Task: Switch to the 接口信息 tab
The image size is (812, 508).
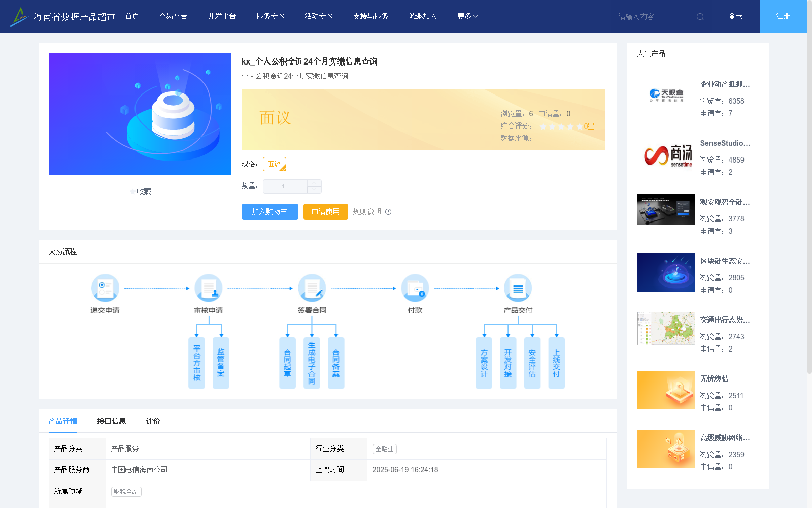Action: 112,421
